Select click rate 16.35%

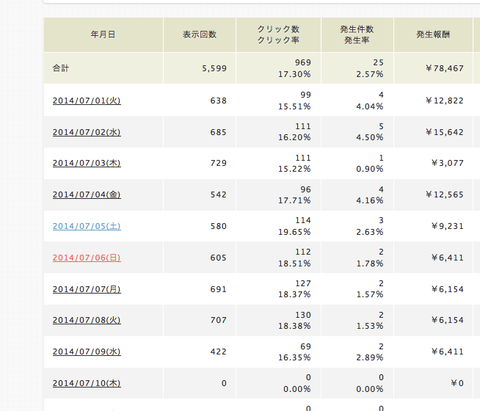click(295, 357)
